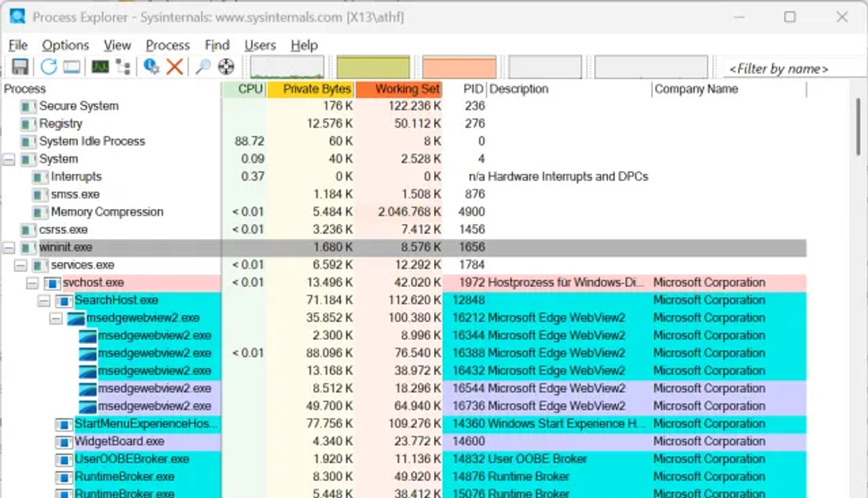
Task: Click the Refresh Now toolbar icon
Action: 48,66
